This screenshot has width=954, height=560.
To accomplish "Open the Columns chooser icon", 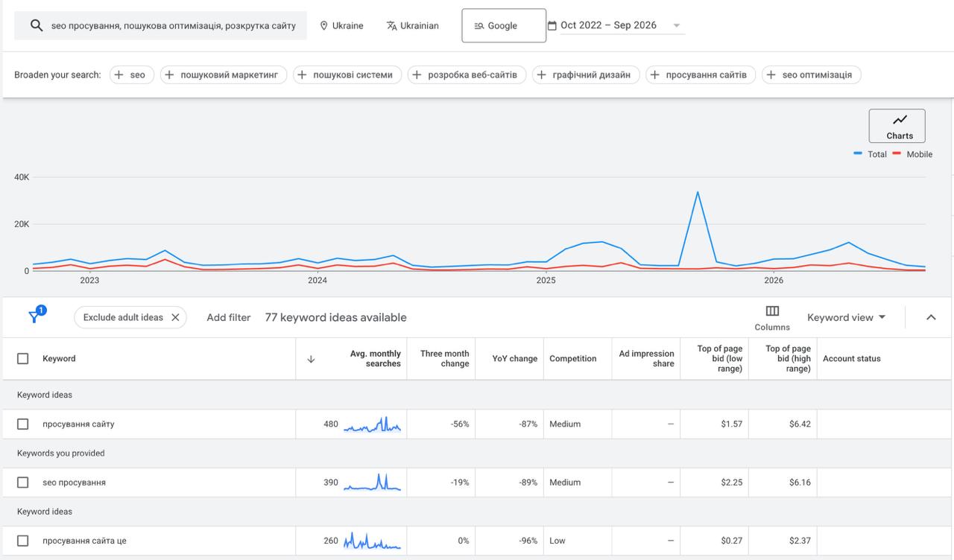I will click(x=772, y=311).
